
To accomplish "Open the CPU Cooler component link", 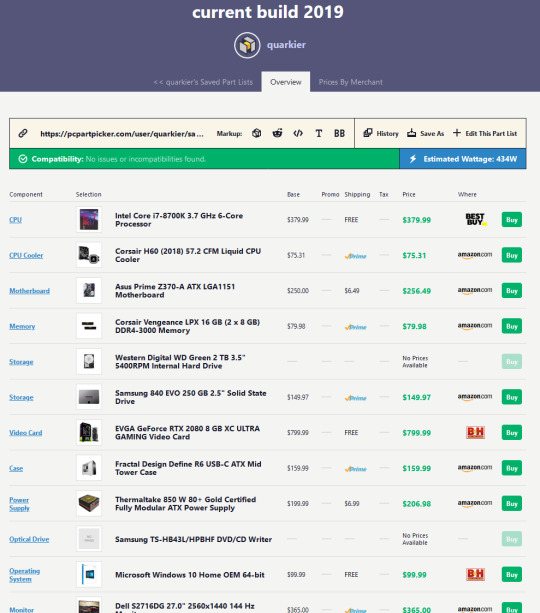I will tap(26, 255).
